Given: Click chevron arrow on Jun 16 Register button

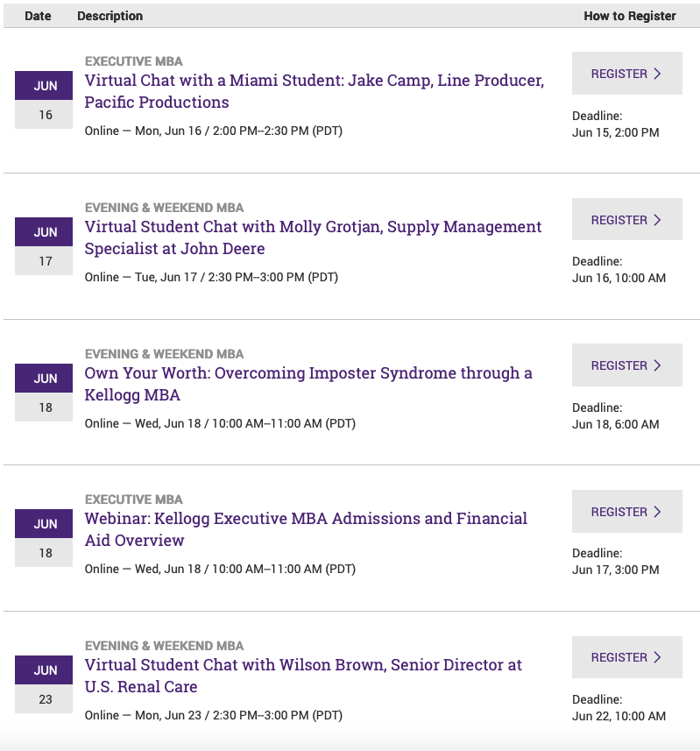Looking at the screenshot, I should (658, 74).
